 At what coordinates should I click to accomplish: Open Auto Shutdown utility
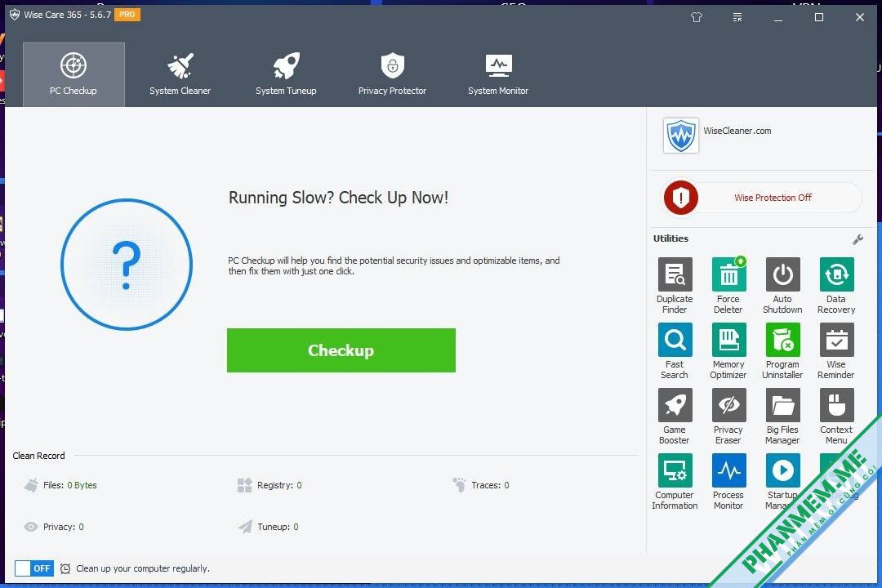[782, 286]
